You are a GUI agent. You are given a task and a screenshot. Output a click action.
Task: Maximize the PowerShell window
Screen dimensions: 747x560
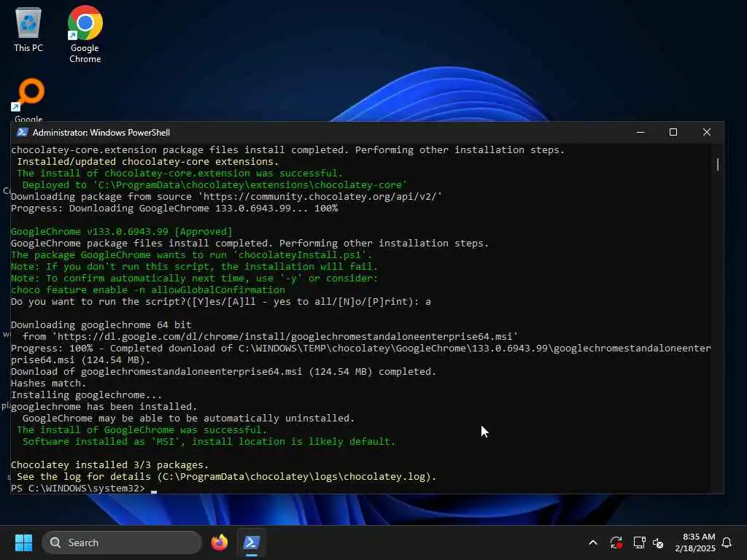point(673,133)
